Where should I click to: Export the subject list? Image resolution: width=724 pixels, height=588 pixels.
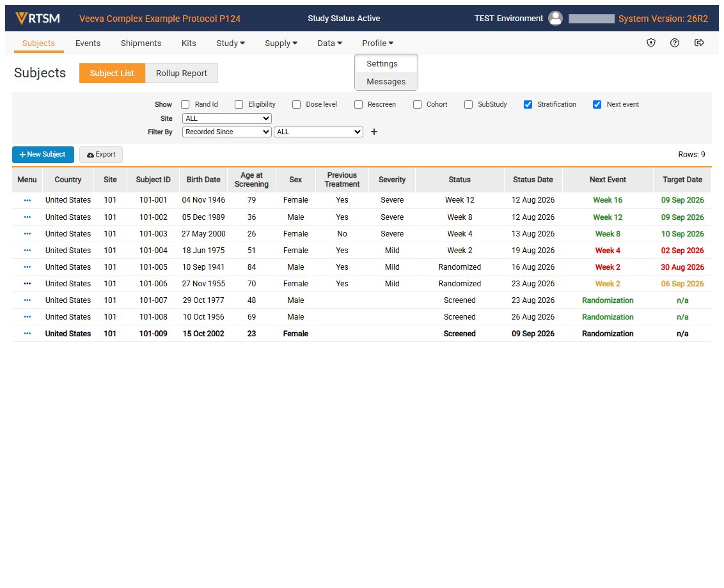tap(100, 155)
